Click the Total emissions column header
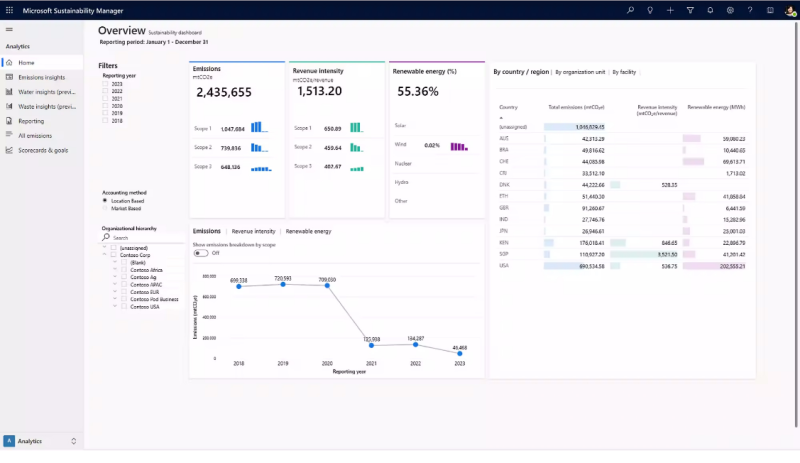This screenshot has height=463, width=800. pos(576,107)
